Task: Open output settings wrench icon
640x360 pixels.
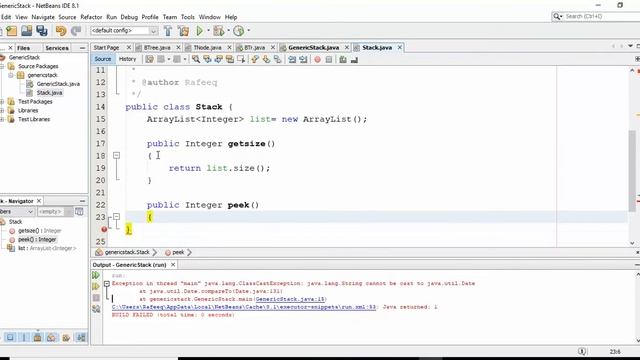Action: (x=96, y=309)
